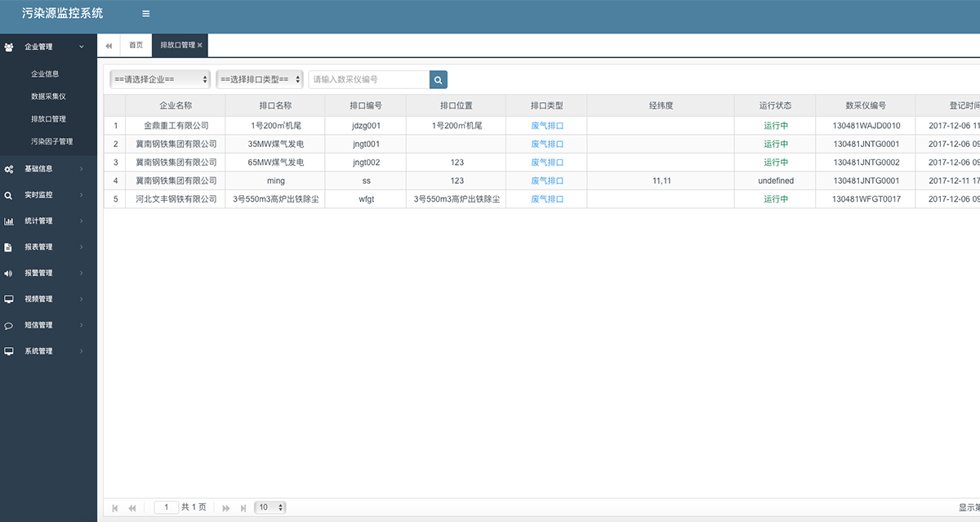This screenshot has width=980, height=522.
Task: Click the next page pagination icon
Action: coord(226,508)
